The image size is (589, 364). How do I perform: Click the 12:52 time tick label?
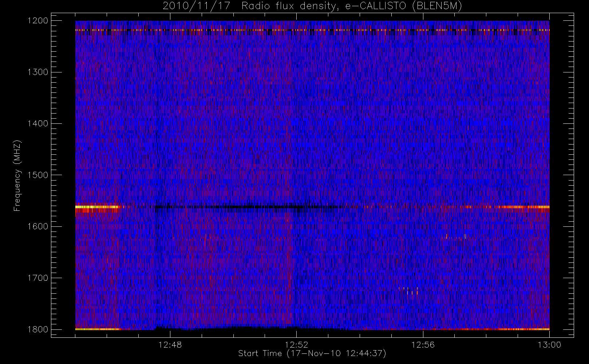(x=296, y=345)
